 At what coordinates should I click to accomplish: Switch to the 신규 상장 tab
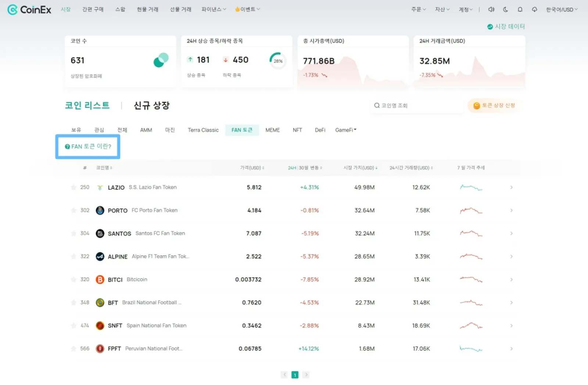152,106
